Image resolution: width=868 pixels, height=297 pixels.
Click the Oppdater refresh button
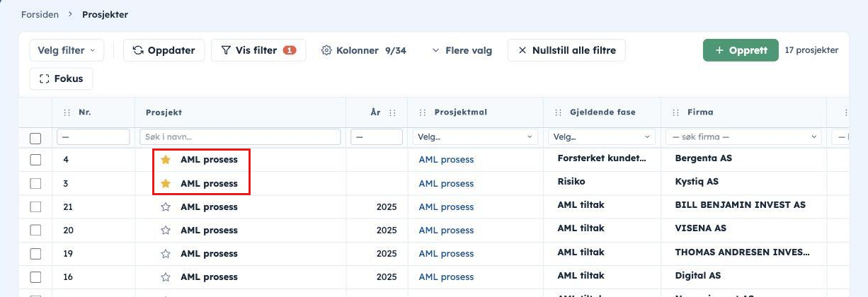[x=164, y=50]
